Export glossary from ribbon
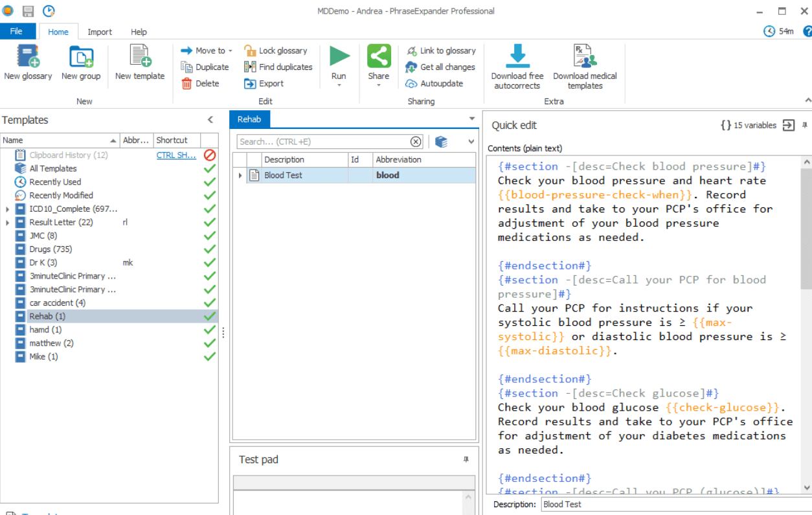 (x=264, y=84)
